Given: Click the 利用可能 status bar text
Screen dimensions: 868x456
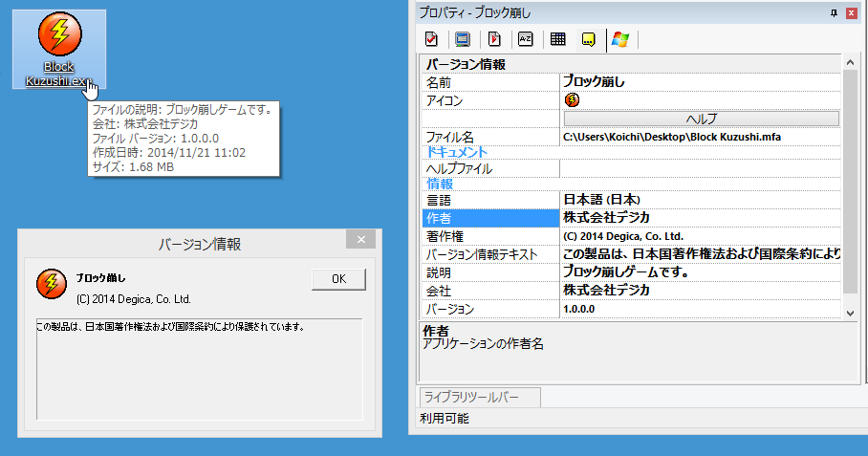Looking at the screenshot, I should (444, 419).
